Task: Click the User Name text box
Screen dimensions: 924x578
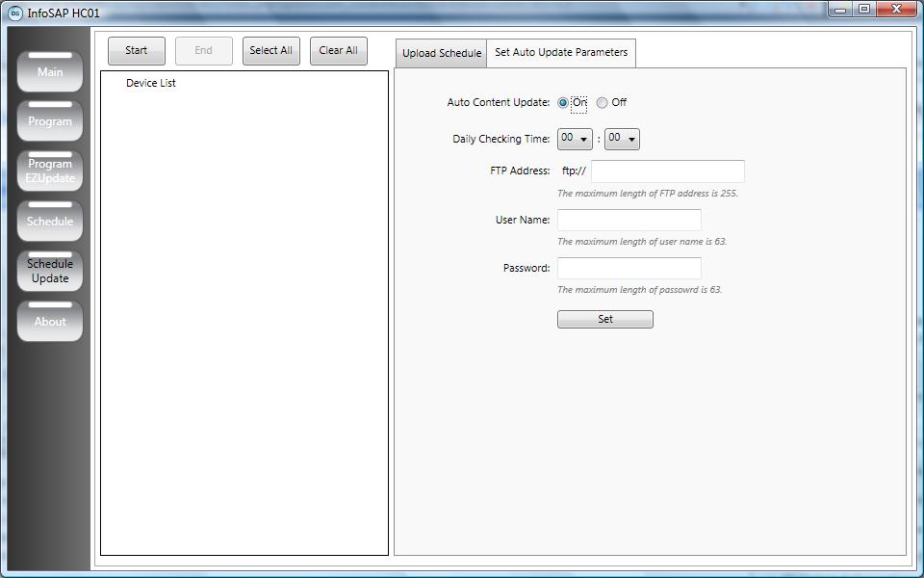Action: 629,220
